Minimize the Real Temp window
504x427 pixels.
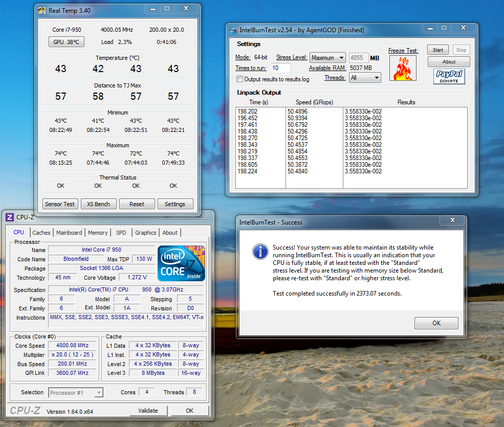(x=153, y=9)
